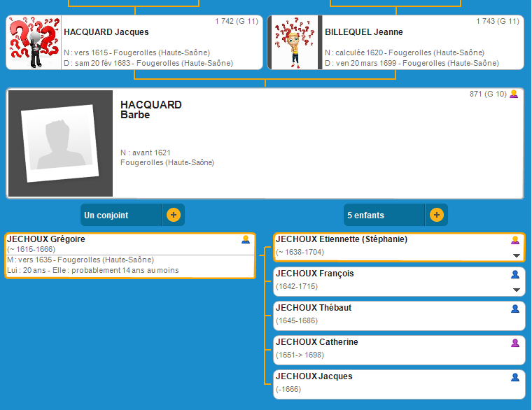Viewport: 532px width, 410px height.
Task: Click HACQUARD Jacques question-mark avatar
Action: [33, 43]
